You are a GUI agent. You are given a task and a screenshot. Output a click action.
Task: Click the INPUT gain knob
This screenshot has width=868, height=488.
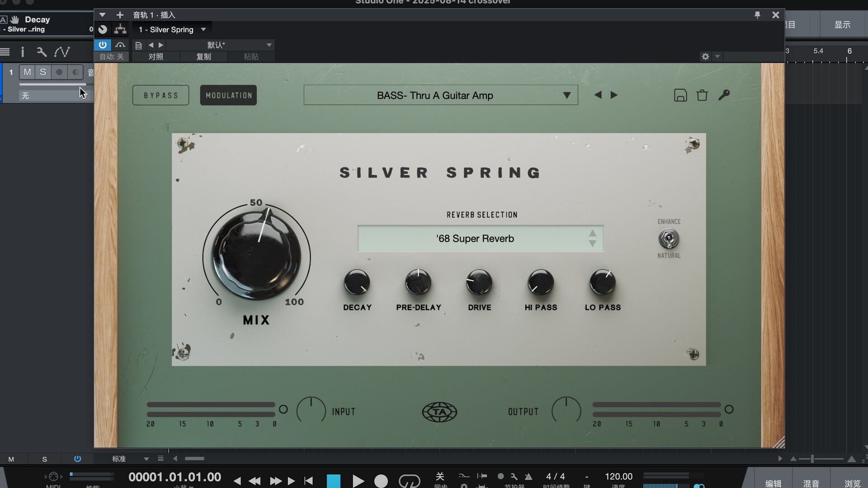click(x=311, y=410)
